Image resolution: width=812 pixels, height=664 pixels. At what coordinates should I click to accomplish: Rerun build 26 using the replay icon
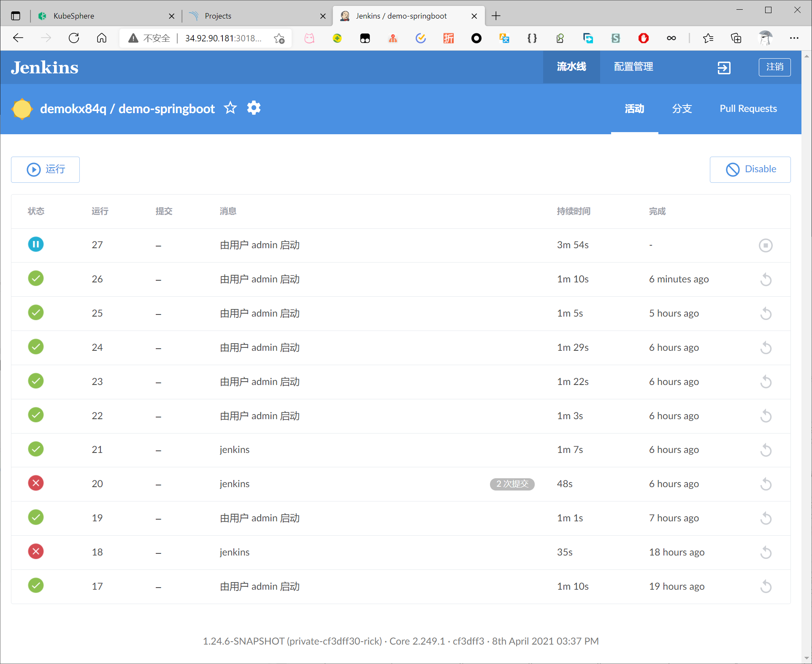(765, 279)
